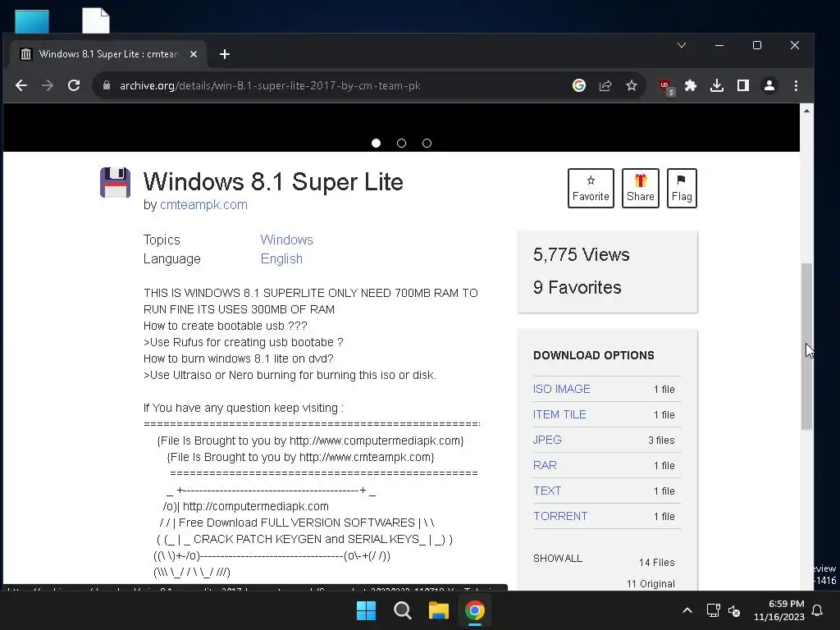This screenshot has width=840, height=630.
Task: Download the RAR file
Action: (x=545, y=466)
